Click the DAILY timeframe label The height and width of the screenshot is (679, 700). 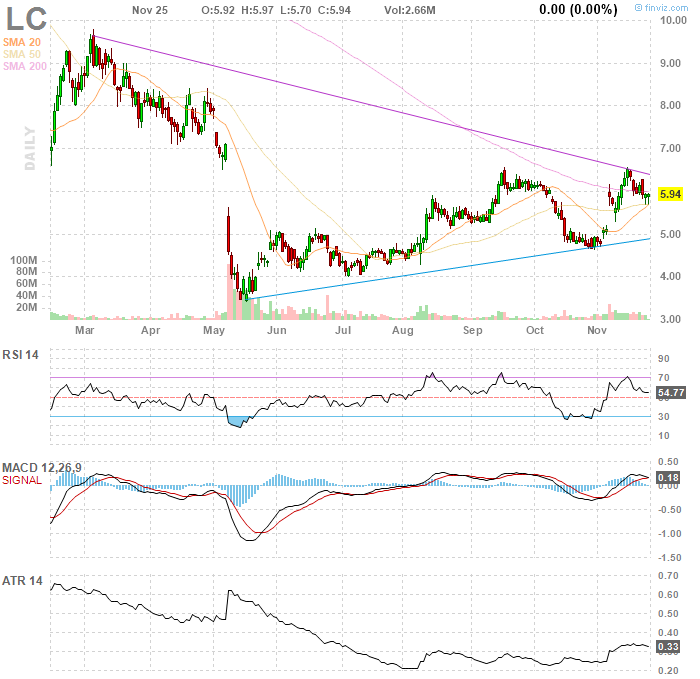(30, 148)
